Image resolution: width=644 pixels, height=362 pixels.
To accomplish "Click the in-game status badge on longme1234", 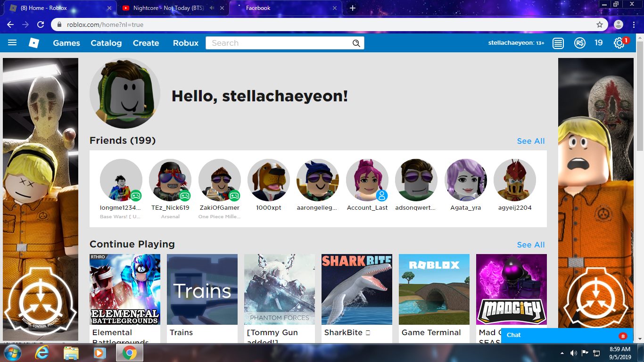I will 136,195.
